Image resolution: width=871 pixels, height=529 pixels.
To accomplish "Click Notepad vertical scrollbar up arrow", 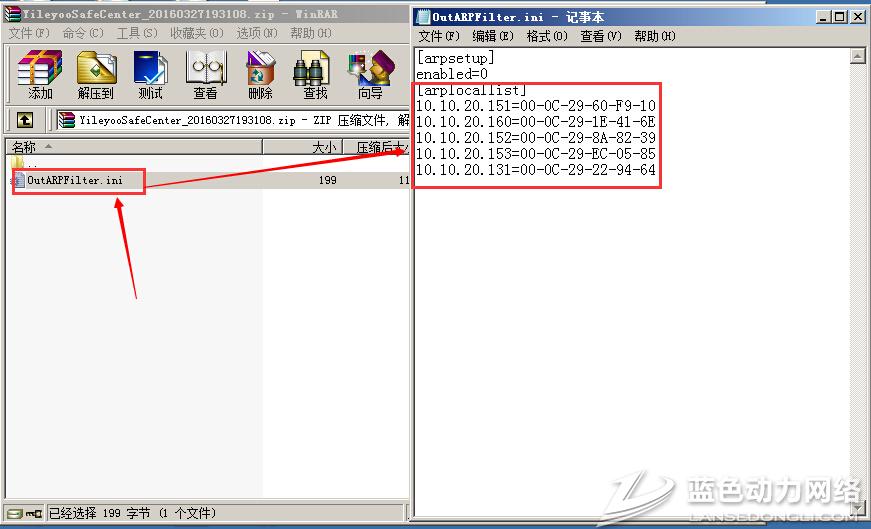I will (x=857, y=57).
